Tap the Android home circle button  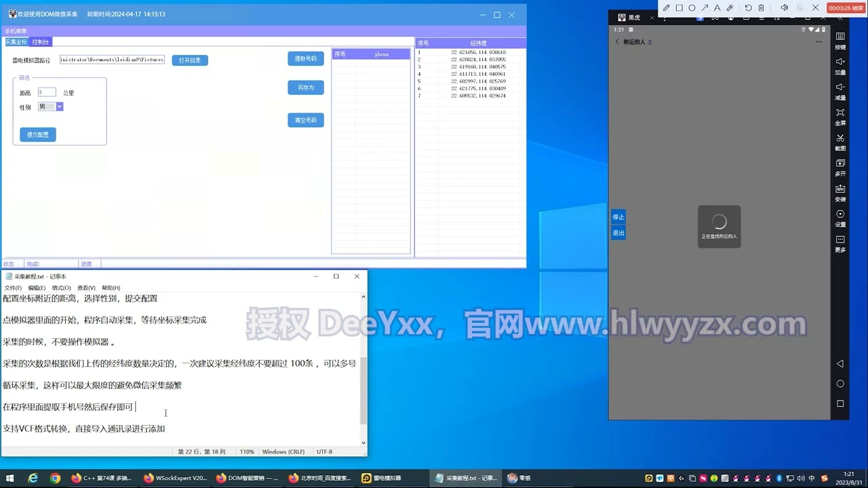click(840, 384)
